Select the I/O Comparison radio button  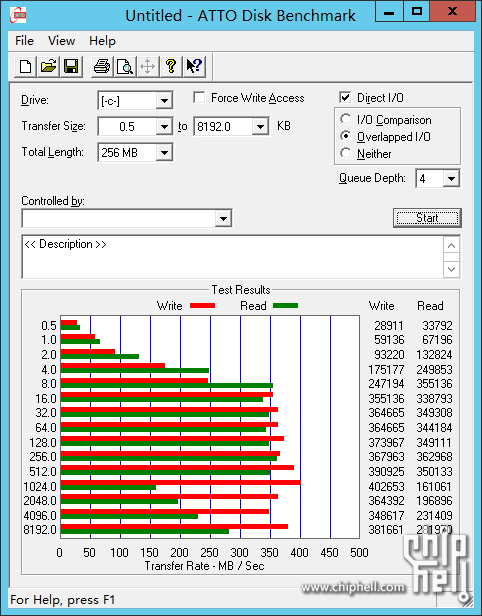click(346, 119)
